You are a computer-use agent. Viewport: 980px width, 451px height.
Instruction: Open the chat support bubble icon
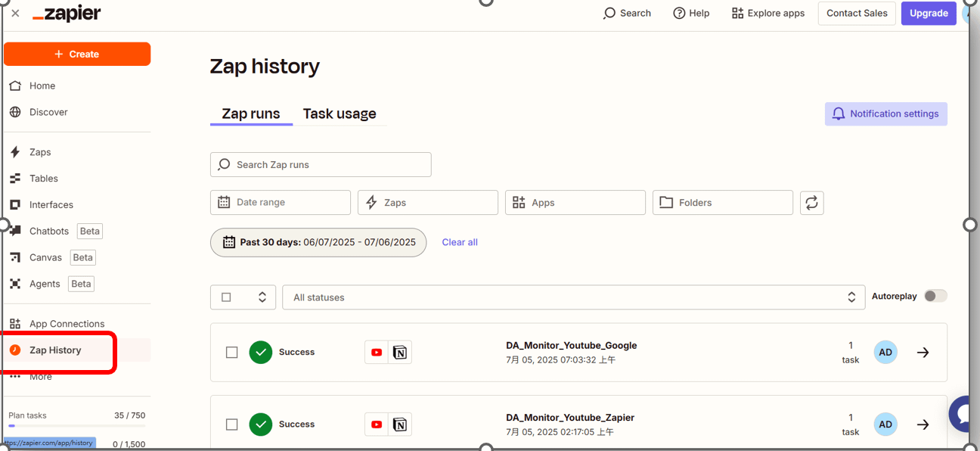click(964, 413)
